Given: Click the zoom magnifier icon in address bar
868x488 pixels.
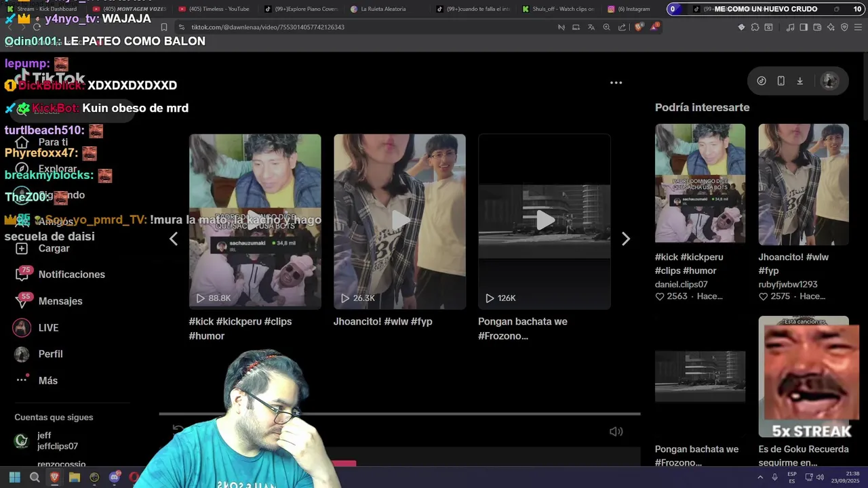Looking at the screenshot, I should coord(606,27).
